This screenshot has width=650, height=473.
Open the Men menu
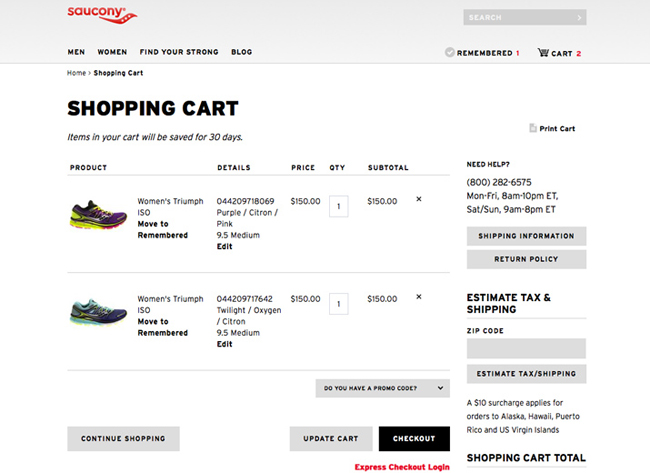coord(76,52)
